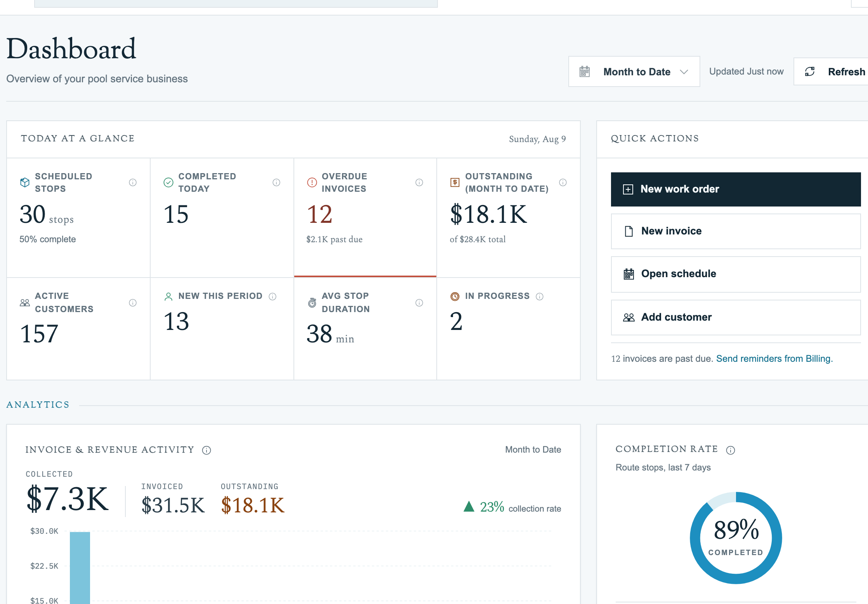Click the New invoice button

pyautogui.click(x=736, y=231)
